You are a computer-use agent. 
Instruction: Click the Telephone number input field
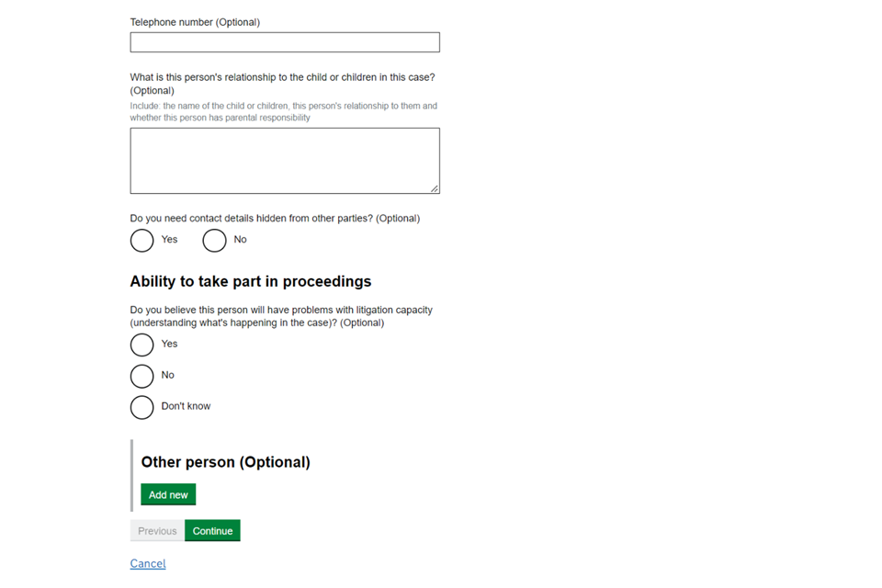pyautogui.click(x=285, y=42)
